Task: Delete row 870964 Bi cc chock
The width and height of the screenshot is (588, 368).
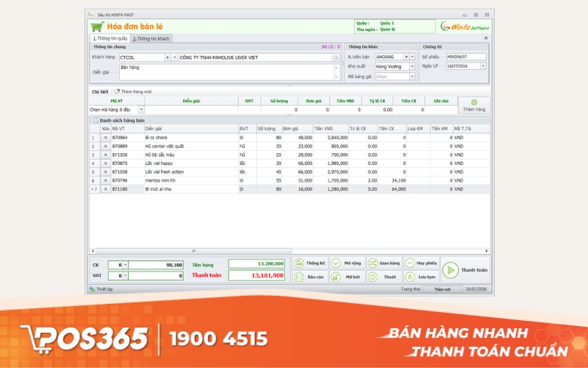Action: coord(105,138)
